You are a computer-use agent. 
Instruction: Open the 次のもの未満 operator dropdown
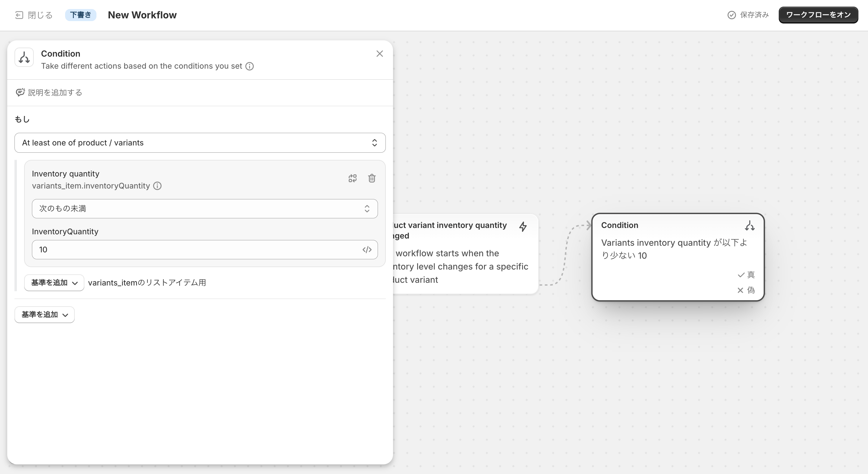205,209
